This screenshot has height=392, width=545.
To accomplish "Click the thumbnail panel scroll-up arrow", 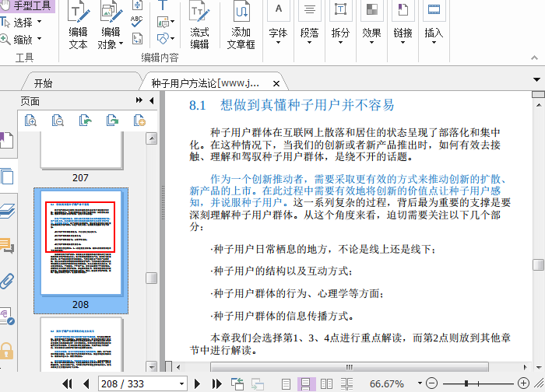I will pyautogui.click(x=151, y=138).
